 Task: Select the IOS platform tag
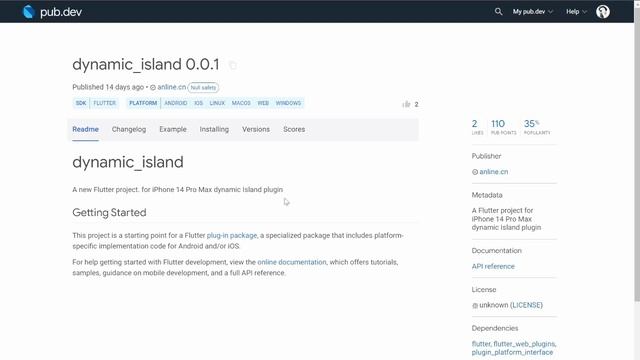(198, 103)
